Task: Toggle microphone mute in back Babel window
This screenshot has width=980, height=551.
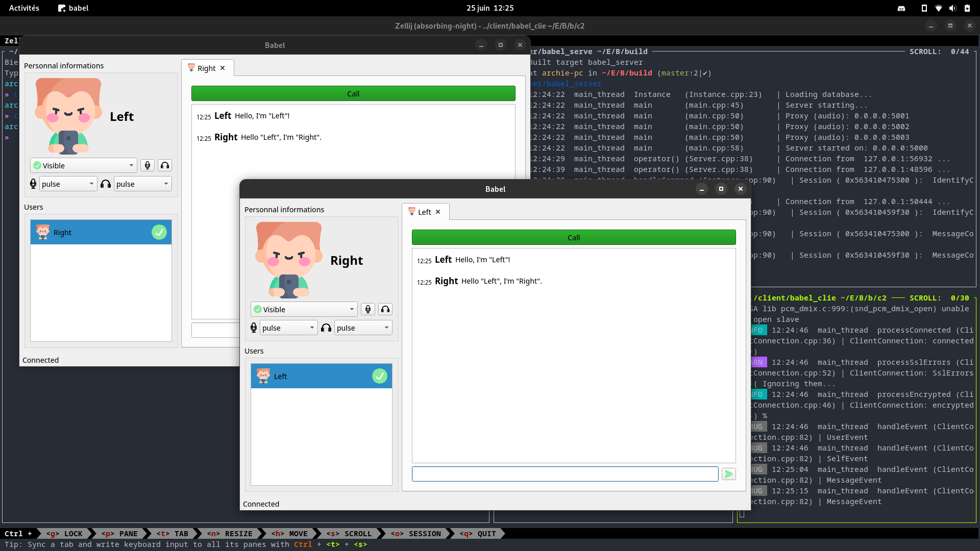Action: point(147,165)
